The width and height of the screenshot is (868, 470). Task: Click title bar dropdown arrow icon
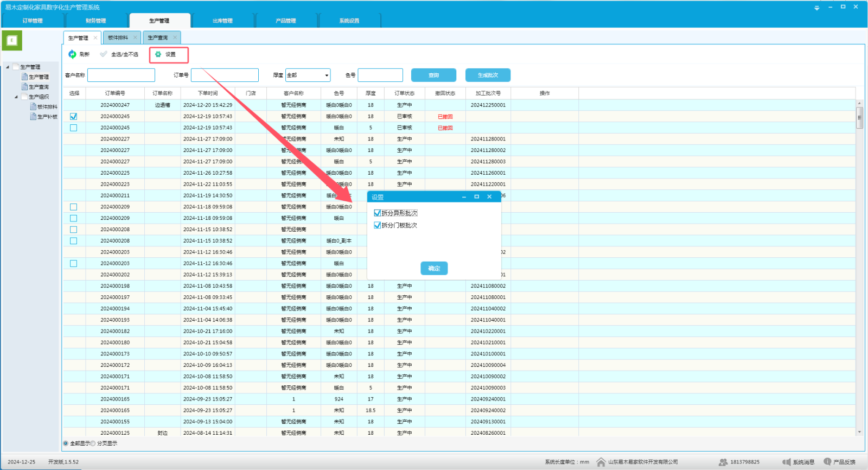pyautogui.click(x=816, y=8)
